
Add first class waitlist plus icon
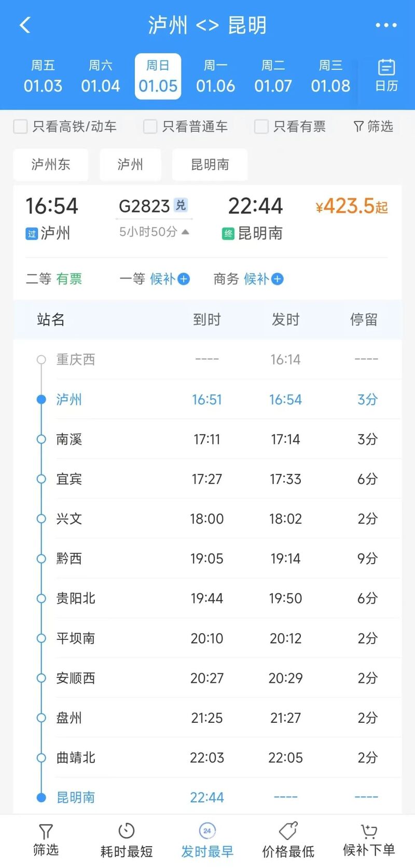[x=184, y=279]
